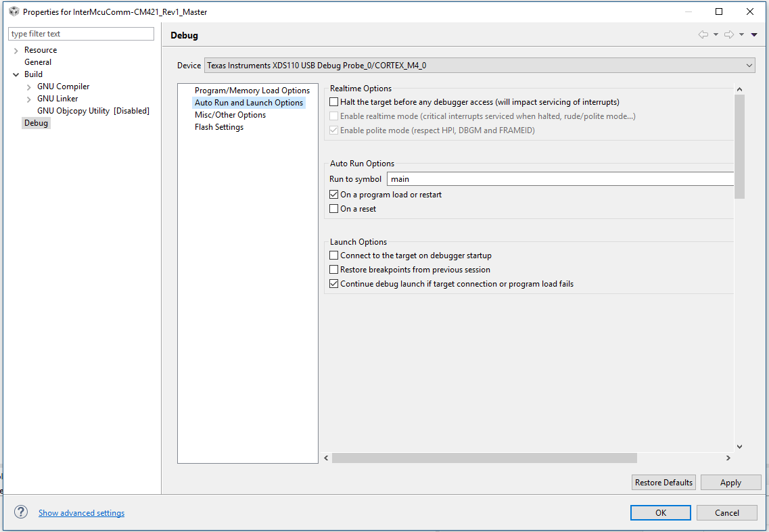This screenshot has height=532, width=769.
Task: Enable Halt the target before debugger access
Action: pos(334,102)
